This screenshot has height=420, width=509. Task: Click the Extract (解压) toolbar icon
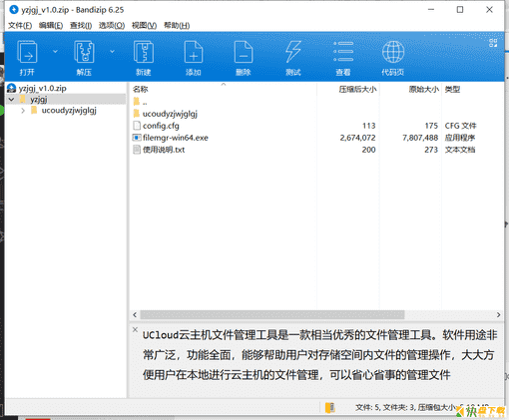(84, 52)
